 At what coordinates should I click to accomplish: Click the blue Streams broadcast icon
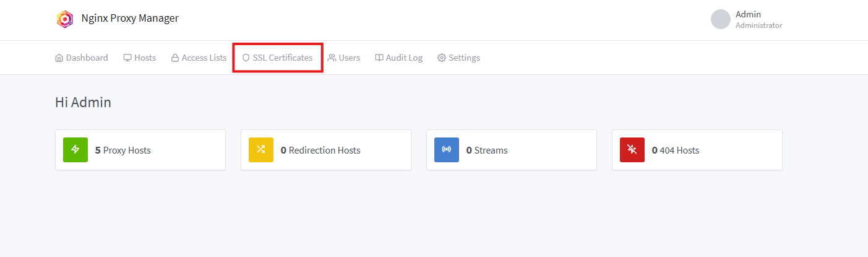447,150
